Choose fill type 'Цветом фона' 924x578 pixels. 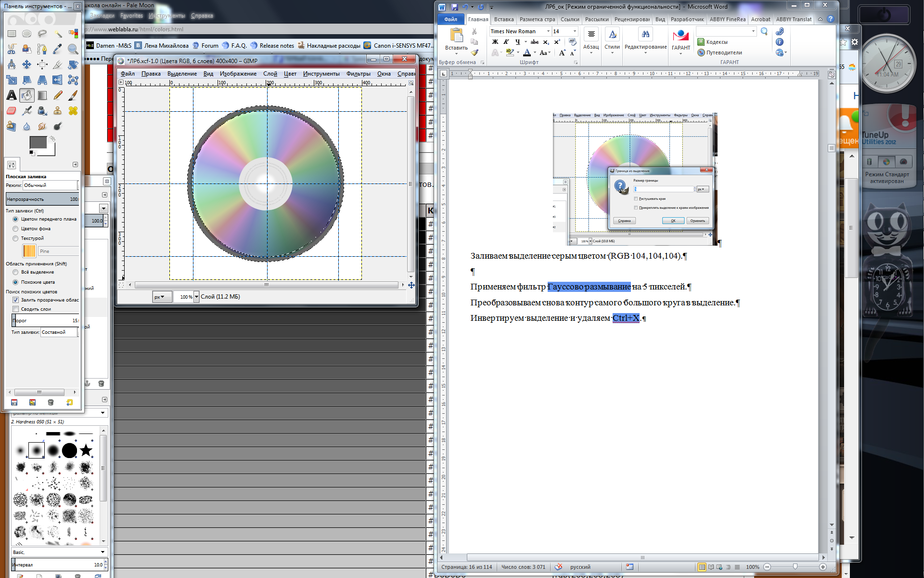click(x=15, y=229)
